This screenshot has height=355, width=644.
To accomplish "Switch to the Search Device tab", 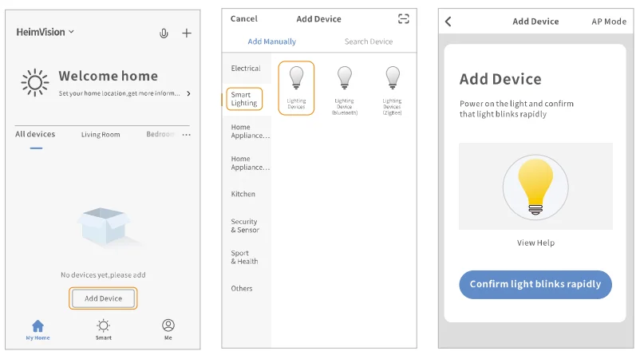I will tap(369, 41).
